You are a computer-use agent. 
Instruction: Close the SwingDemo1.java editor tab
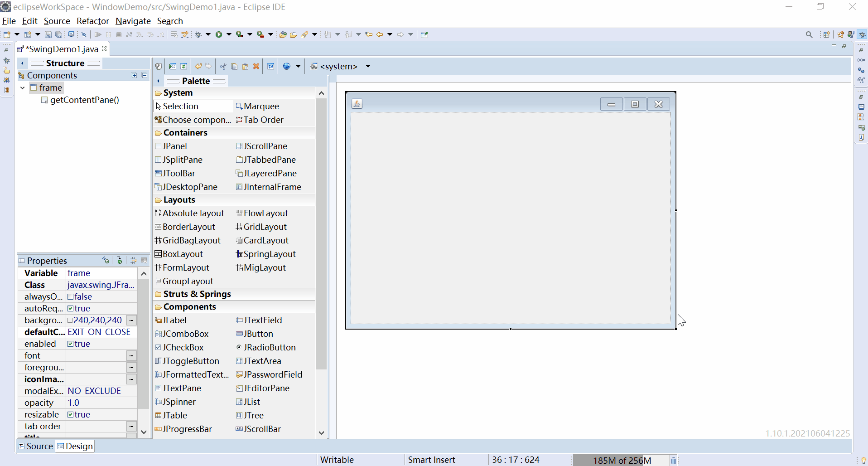pos(104,48)
